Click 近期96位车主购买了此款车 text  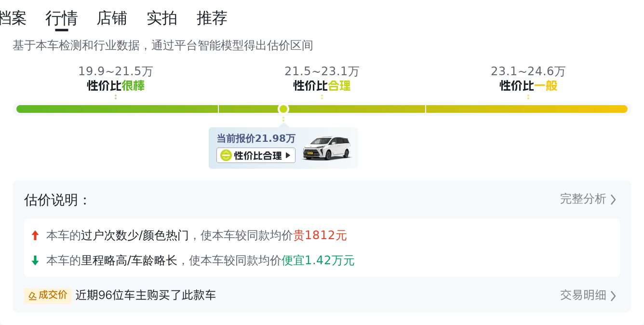[146, 295]
